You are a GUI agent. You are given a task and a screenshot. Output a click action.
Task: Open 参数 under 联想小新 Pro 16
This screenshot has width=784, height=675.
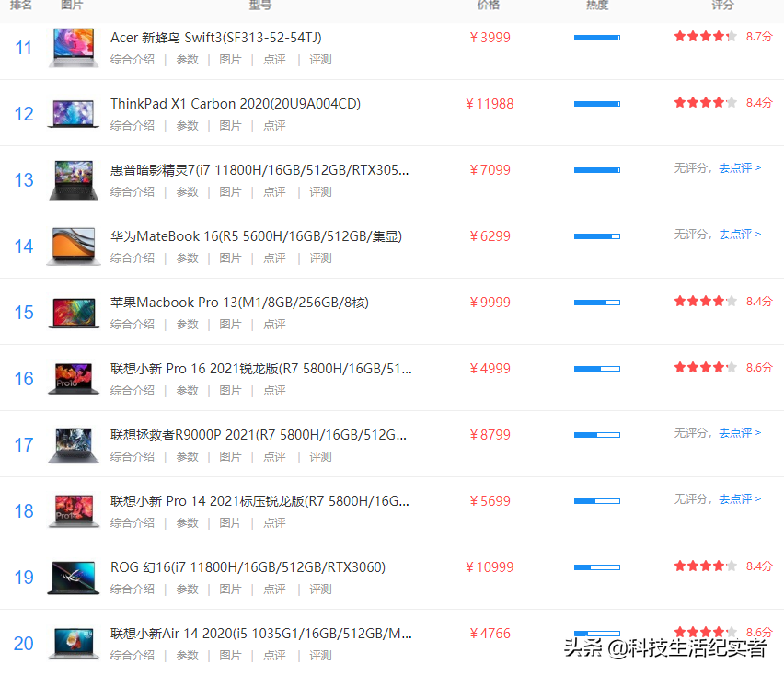187,390
